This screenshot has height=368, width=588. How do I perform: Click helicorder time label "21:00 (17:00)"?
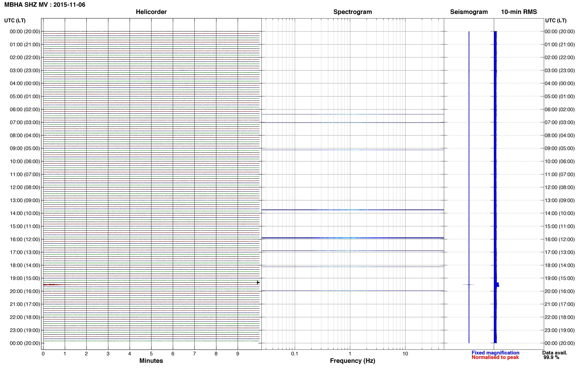[x=25, y=304]
